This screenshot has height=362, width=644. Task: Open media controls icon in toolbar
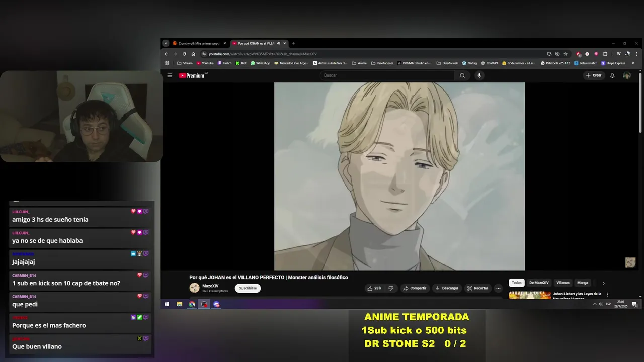(x=618, y=54)
